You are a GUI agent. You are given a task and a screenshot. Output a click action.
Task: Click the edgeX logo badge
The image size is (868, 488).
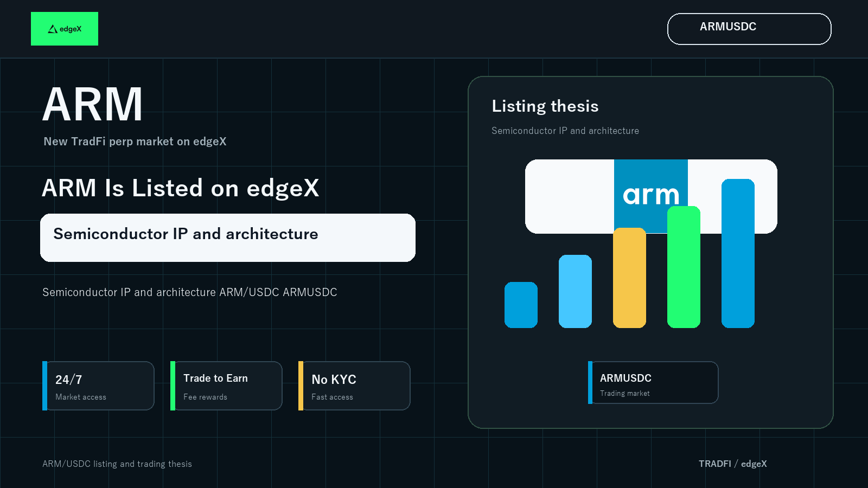pyautogui.click(x=65, y=29)
